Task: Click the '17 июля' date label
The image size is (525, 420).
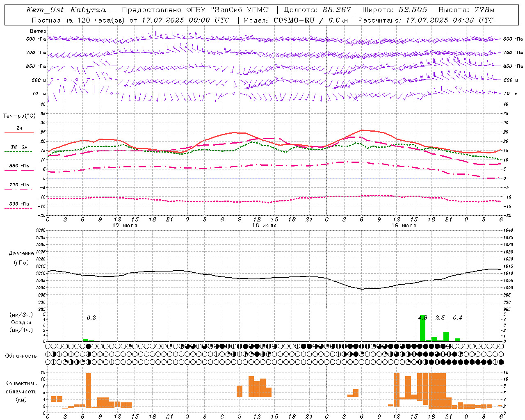Action: click(125, 226)
